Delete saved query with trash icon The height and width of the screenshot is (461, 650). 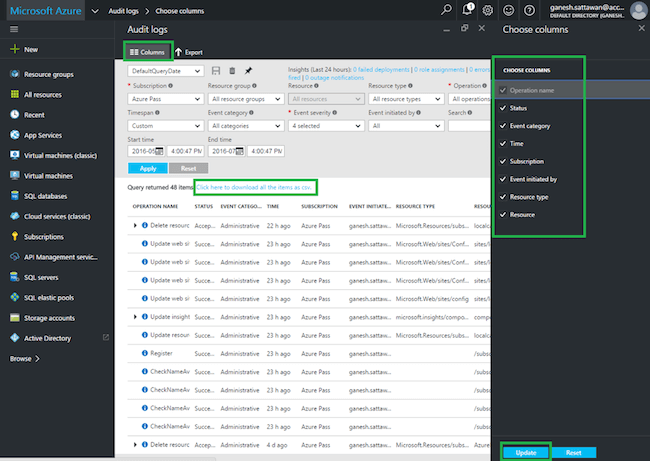232,71
